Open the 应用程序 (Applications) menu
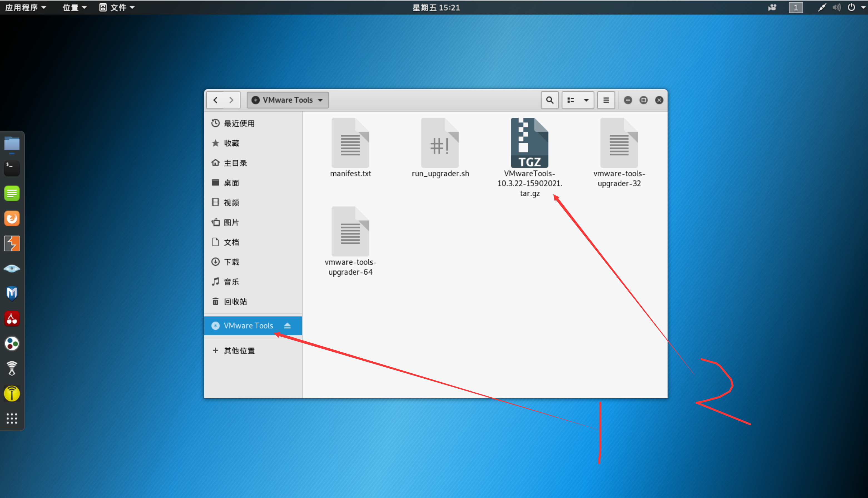The image size is (868, 498). point(25,8)
